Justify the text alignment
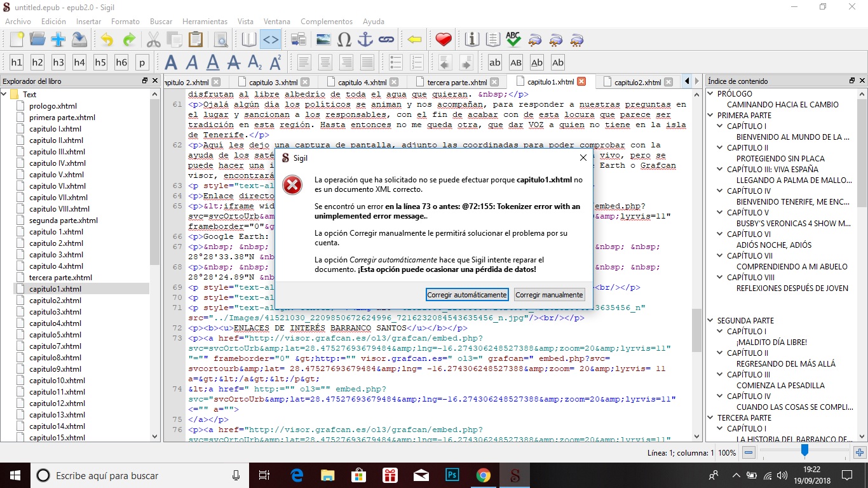Image resolution: width=868 pixels, height=488 pixels. click(x=367, y=62)
